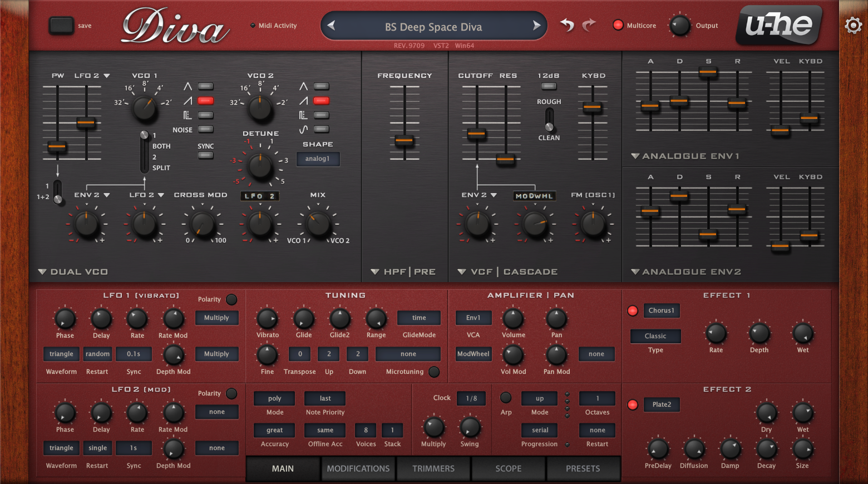Screen dimensions: 868x484
Task: Switch to the MODIFICATIONS tab
Action: click(x=358, y=468)
